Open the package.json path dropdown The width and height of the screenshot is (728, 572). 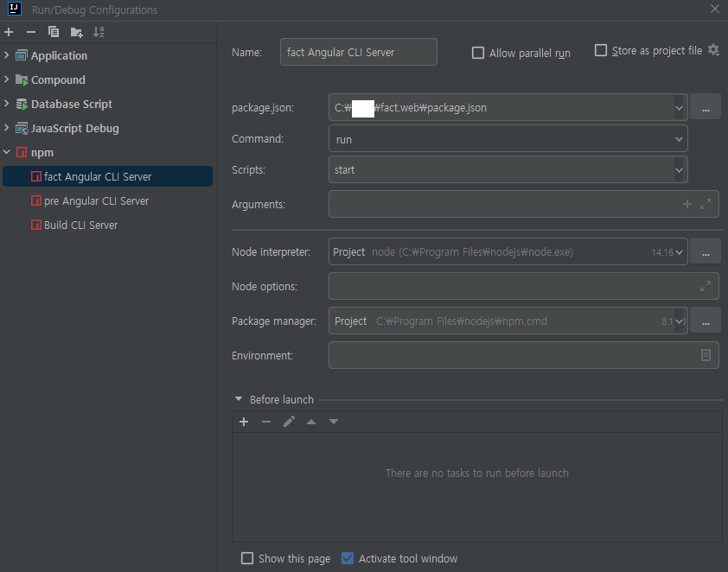click(679, 108)
